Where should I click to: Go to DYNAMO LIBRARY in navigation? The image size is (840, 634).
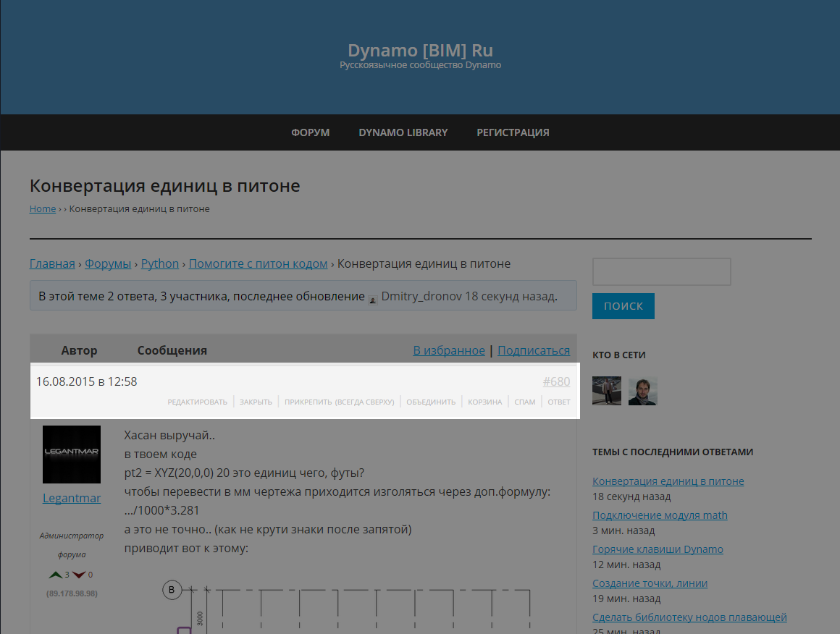[403, 132]
